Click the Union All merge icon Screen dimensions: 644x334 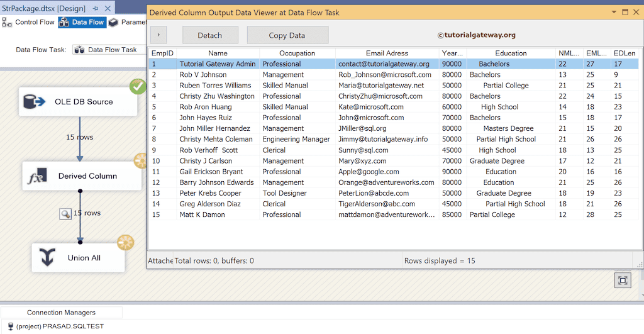tap(47, 258)
